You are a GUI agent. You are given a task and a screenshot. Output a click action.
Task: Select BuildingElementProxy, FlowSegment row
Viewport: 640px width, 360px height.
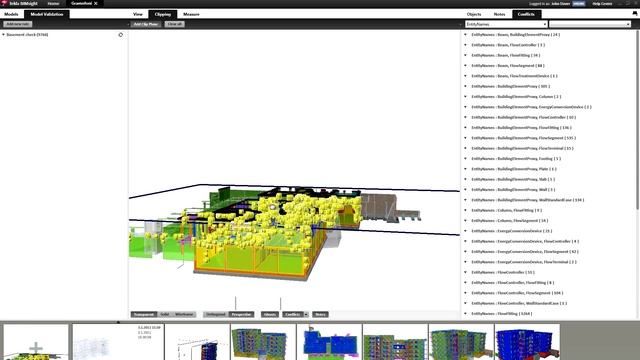coord(524,138)
